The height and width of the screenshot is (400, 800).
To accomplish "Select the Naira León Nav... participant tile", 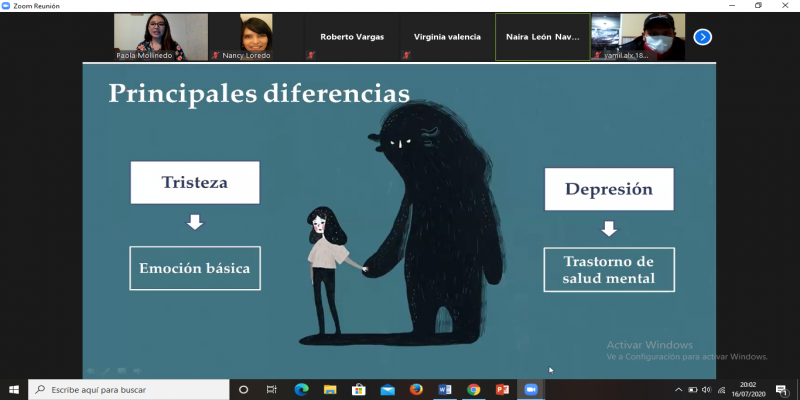I will [542, 37].
